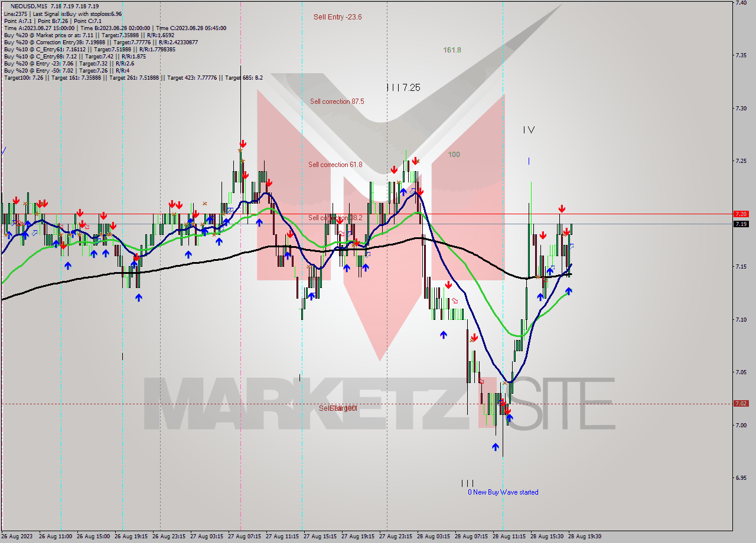Click the '28 Aug 11:15' time axis label

tap(509, 537)
